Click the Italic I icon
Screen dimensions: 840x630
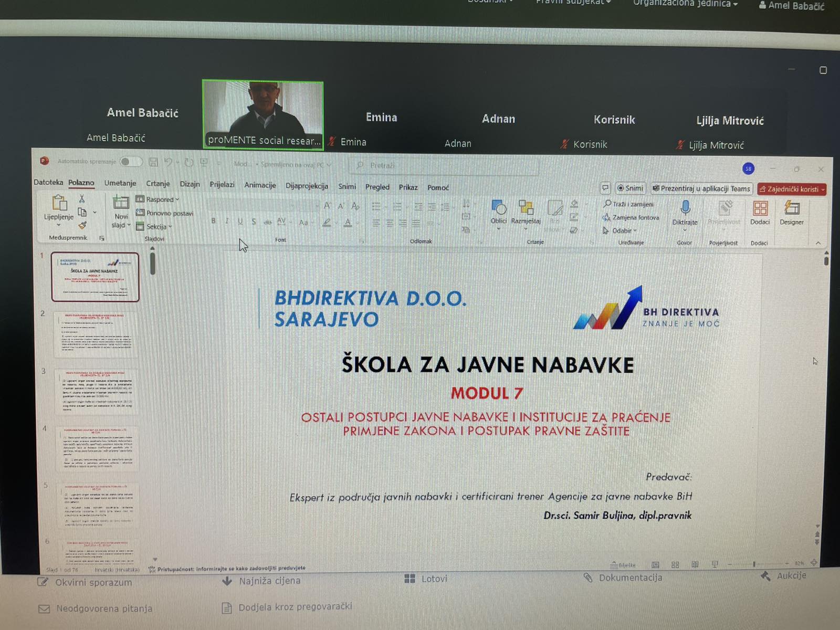227,221
